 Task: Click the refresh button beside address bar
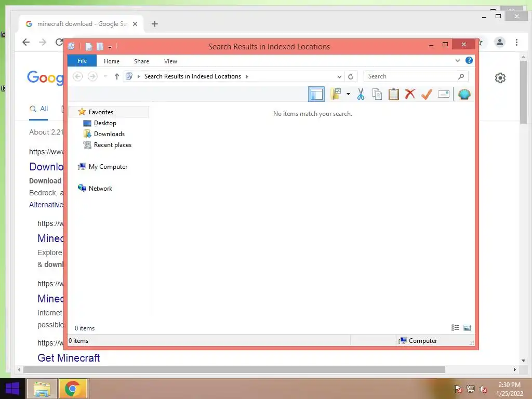(x=351, y=76)
